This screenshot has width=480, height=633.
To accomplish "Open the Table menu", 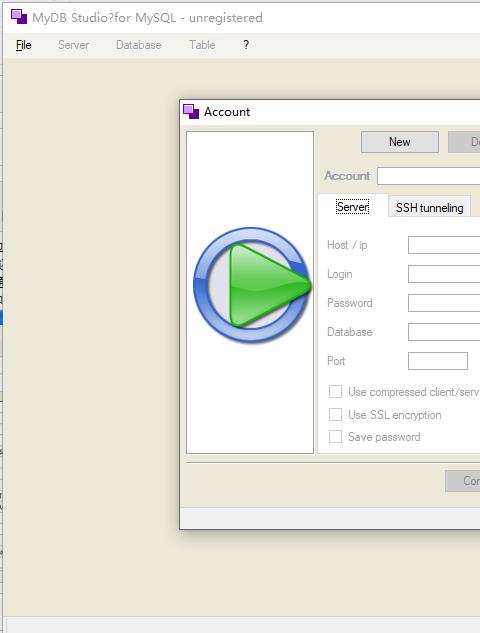I will point(202,45).
